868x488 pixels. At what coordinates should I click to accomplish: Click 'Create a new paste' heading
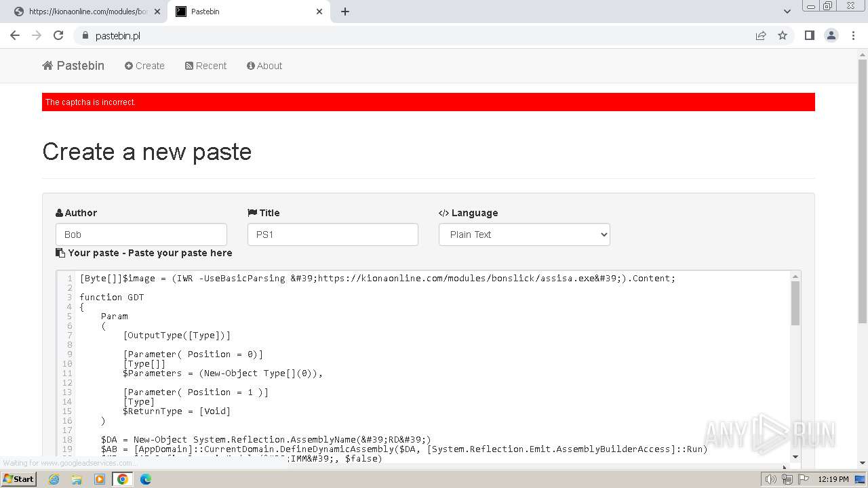point(147,151)
